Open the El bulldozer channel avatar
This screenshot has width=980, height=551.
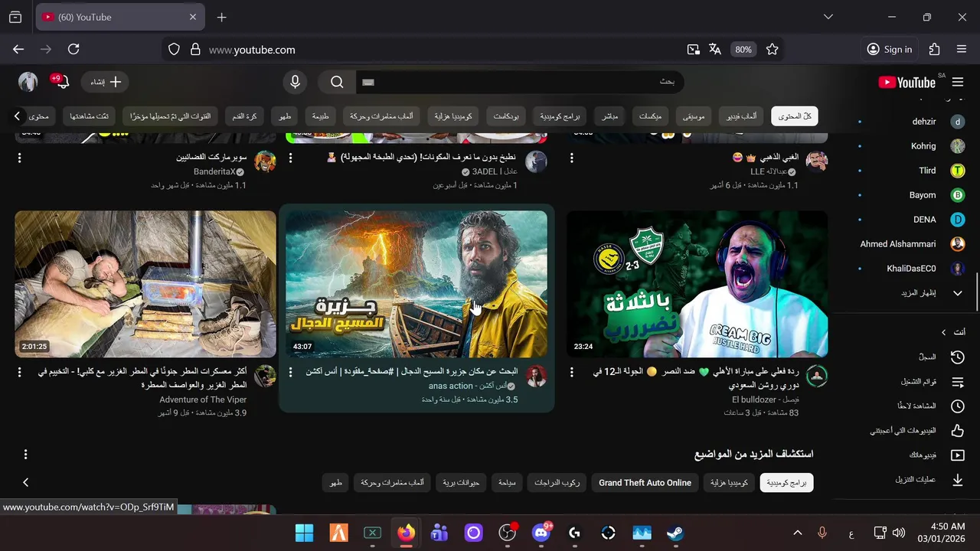coord(817,376)
